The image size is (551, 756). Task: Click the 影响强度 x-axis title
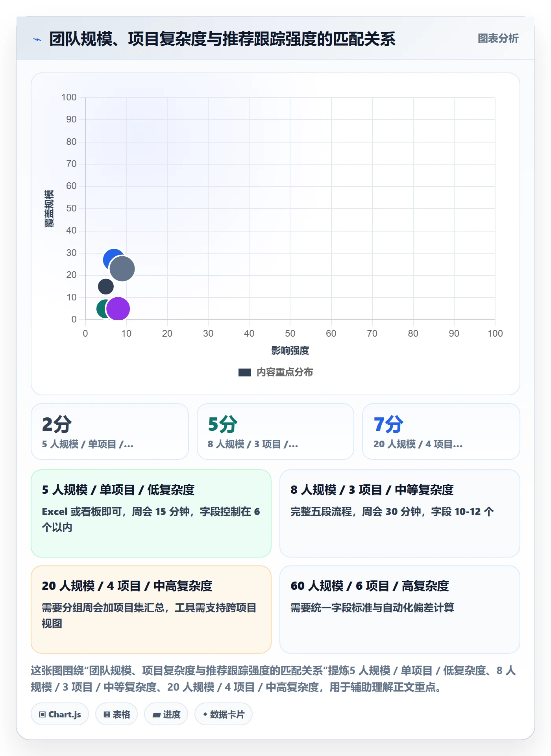point(290,350)
